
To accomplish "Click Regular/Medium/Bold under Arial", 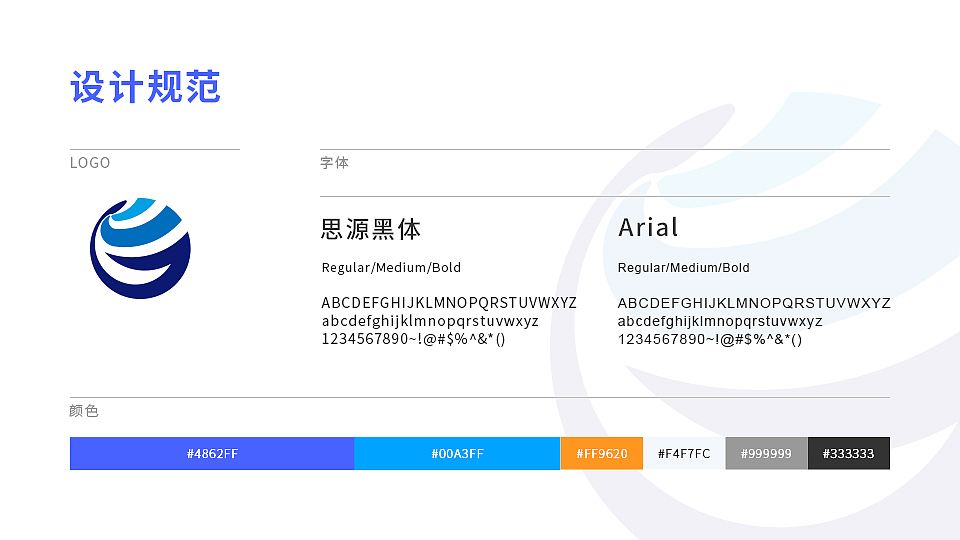I will [683, 268].
